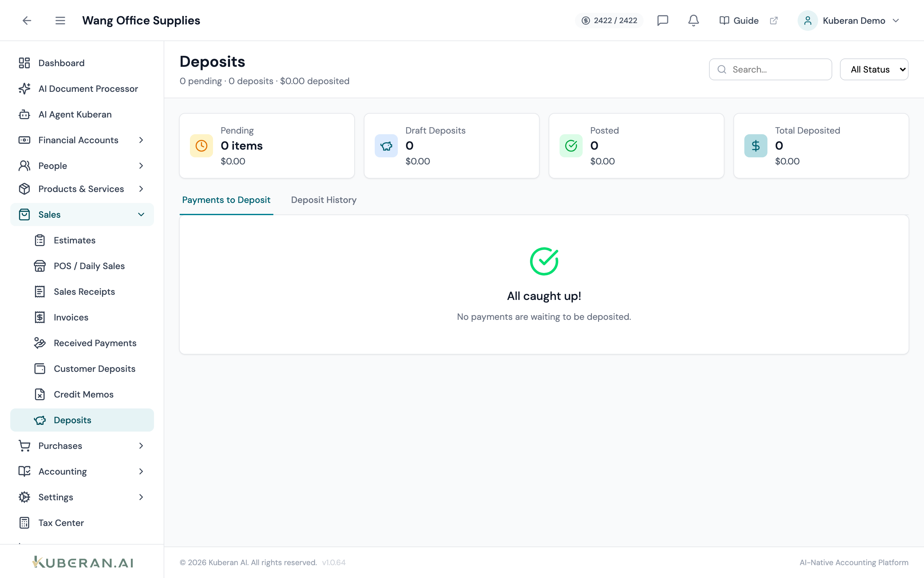Click the Sales Receipts icon
Viewport: 924px width, 578px height.
point(40,291)
